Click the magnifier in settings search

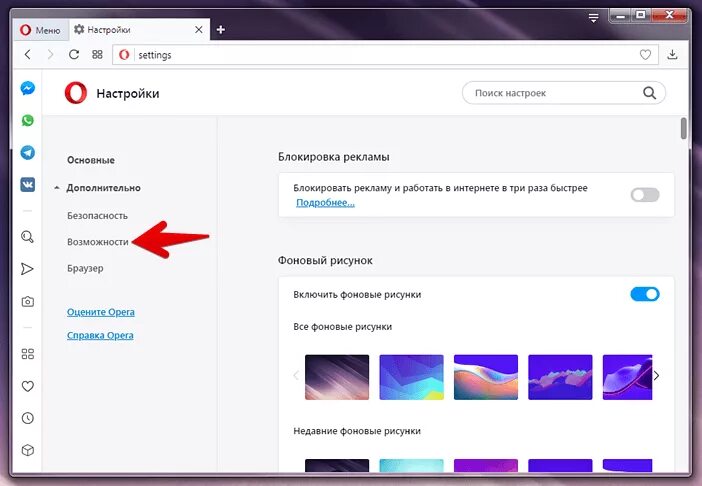(x=649, y=93)
